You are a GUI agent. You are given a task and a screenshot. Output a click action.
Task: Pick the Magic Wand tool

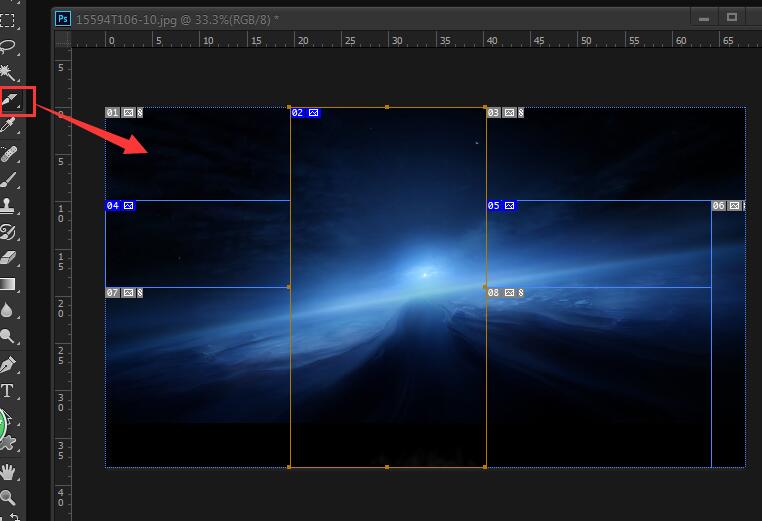pos(9,73)
